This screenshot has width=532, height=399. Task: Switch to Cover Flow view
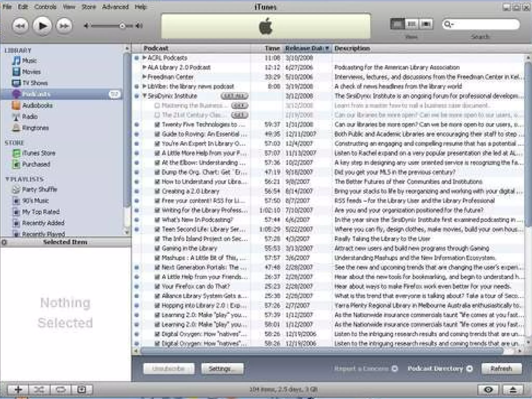coord(426,24)
